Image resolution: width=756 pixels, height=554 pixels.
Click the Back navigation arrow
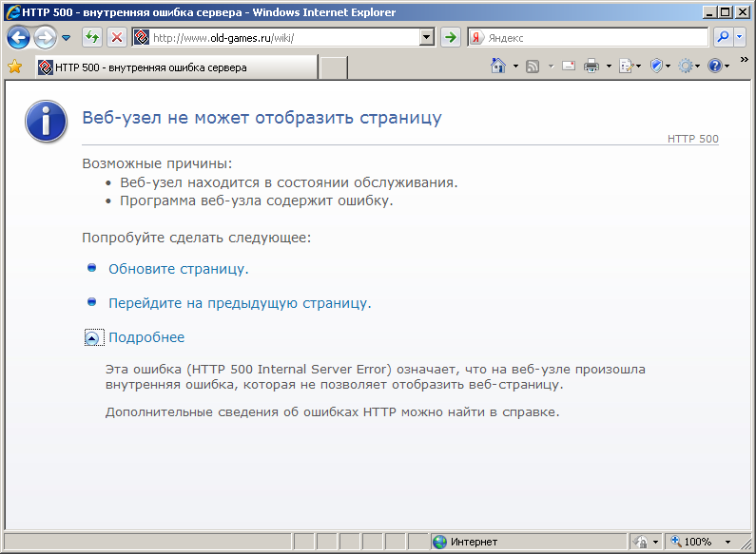point(18,38)
